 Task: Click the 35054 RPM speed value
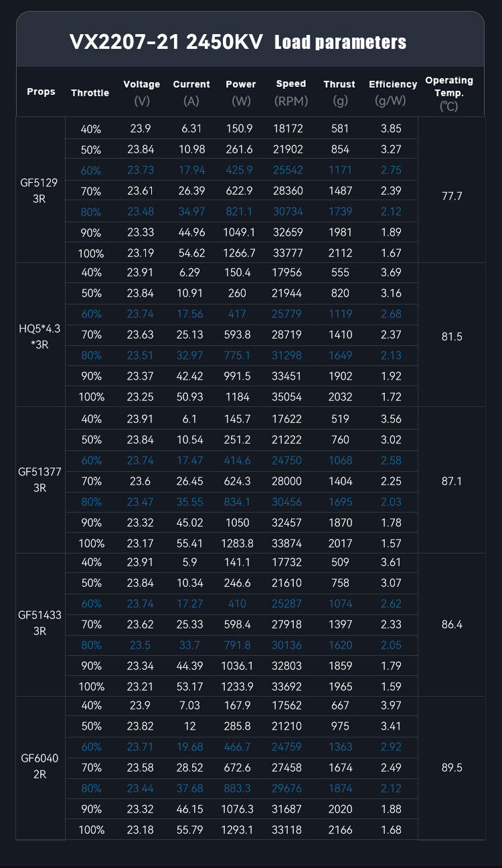(x=290, y=397)
